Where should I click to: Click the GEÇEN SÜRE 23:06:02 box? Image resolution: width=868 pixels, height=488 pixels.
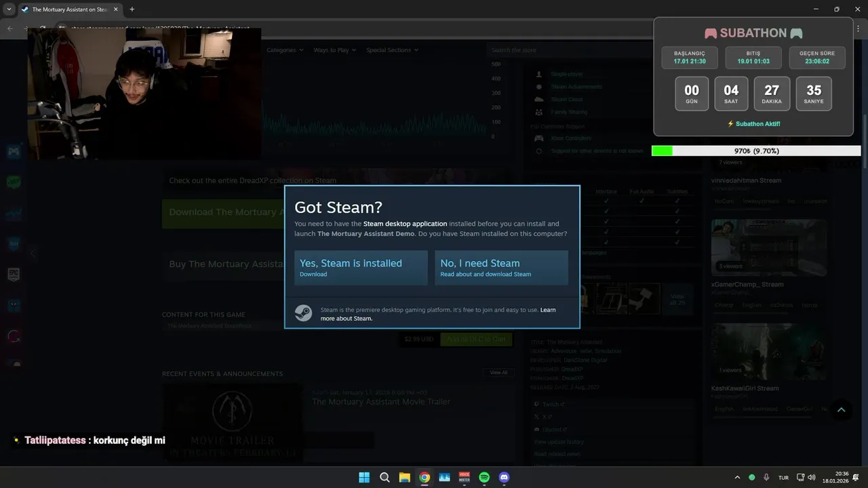(817, 58)
